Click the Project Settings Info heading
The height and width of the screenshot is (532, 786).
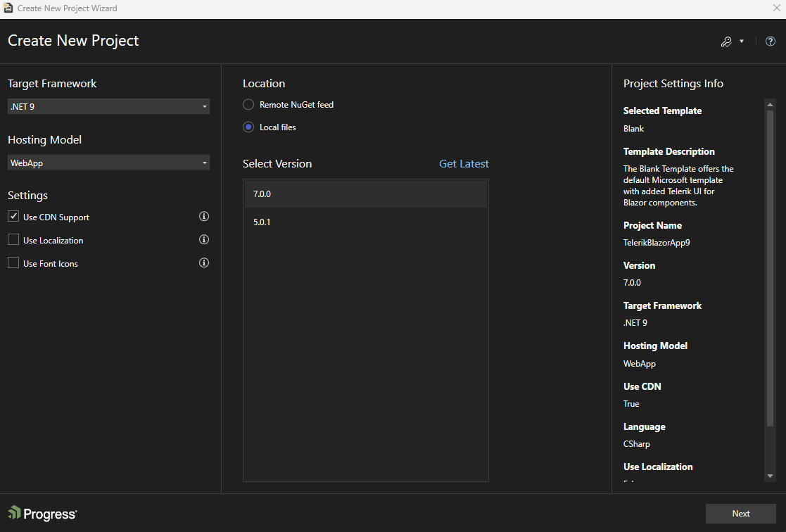coord(673,84)
